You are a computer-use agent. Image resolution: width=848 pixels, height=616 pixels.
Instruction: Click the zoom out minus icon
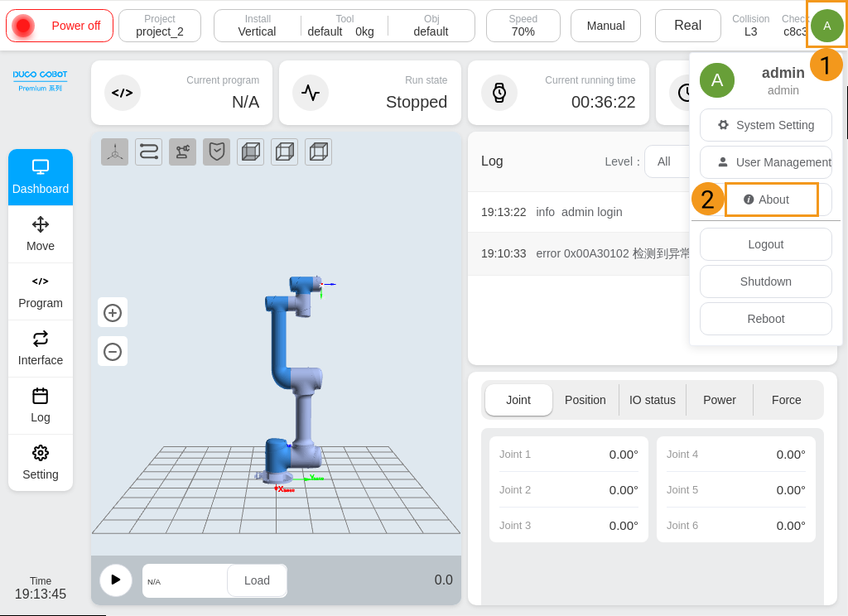point(113,351)
